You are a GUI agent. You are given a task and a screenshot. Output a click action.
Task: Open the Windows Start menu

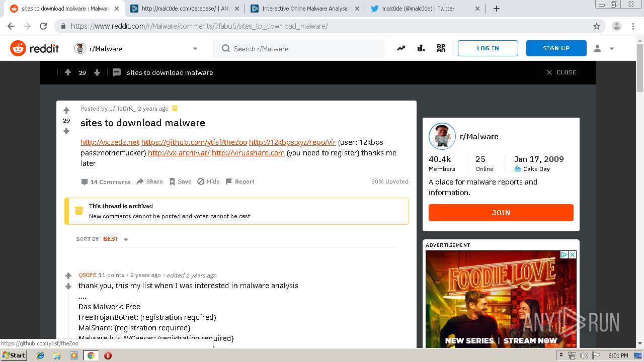14,355
